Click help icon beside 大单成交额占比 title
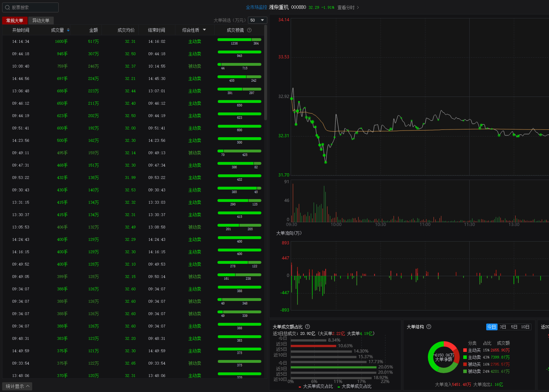This screenshot has width=549, height=392. (x=307, y=327)
